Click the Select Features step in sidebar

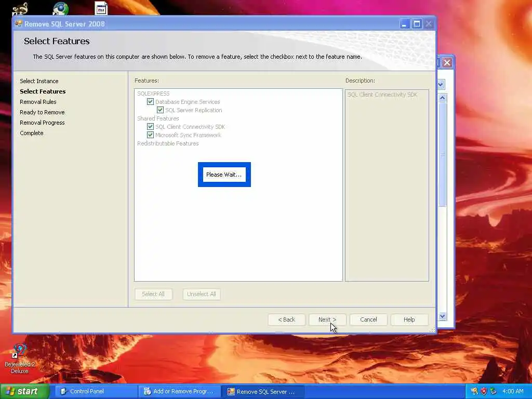tap(43, 91)
